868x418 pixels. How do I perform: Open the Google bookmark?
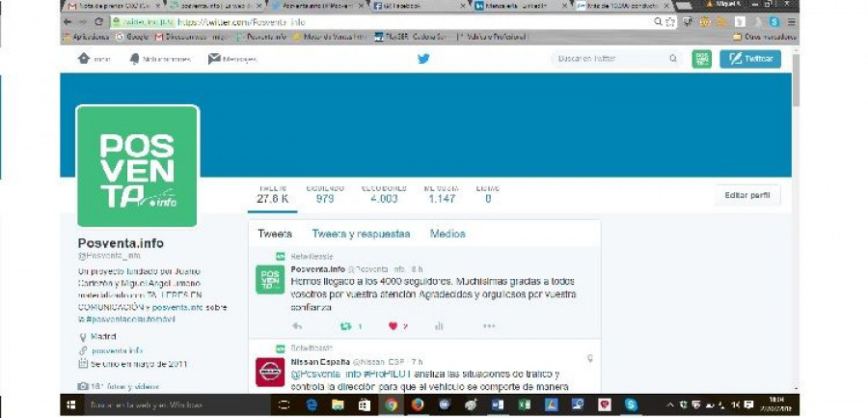pos(132,37)
